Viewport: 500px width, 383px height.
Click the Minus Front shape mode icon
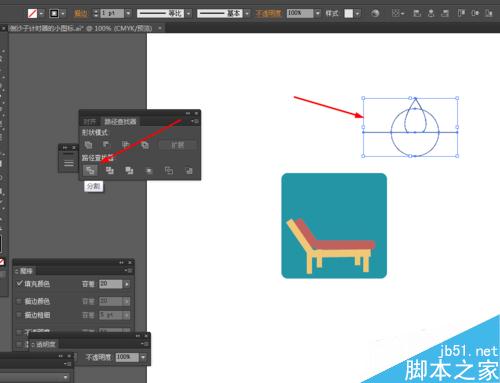pyautogui.click(x=107, y=145)
